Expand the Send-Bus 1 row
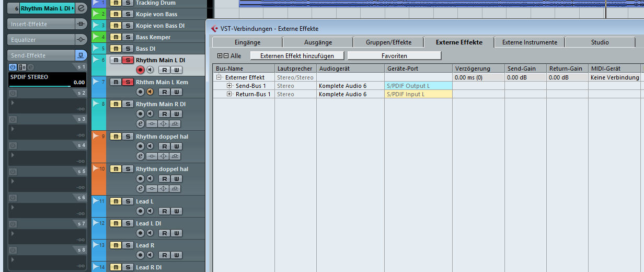 pyautogui.click(x=229, y=86)
